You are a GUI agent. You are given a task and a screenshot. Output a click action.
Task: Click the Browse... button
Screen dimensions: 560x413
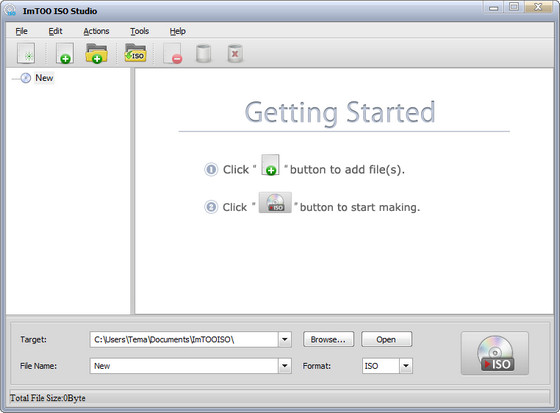(x=328, y=339)
